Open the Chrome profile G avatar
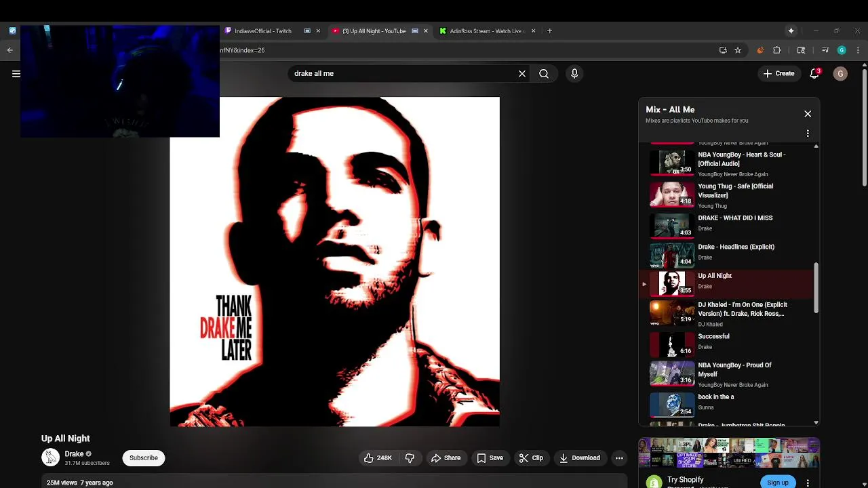The width and height of the screenshot is (868, 488). click(842, 50)
